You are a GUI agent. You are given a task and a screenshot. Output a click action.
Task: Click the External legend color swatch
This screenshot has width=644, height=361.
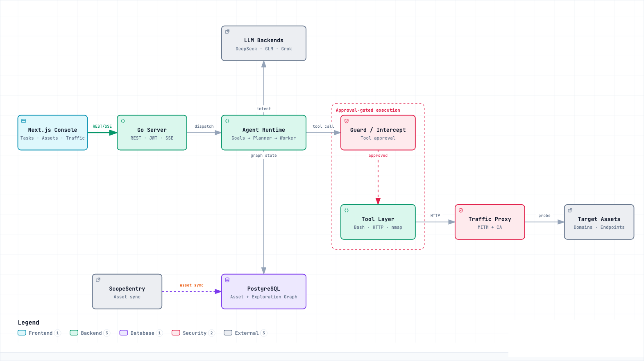click(228, 333)
